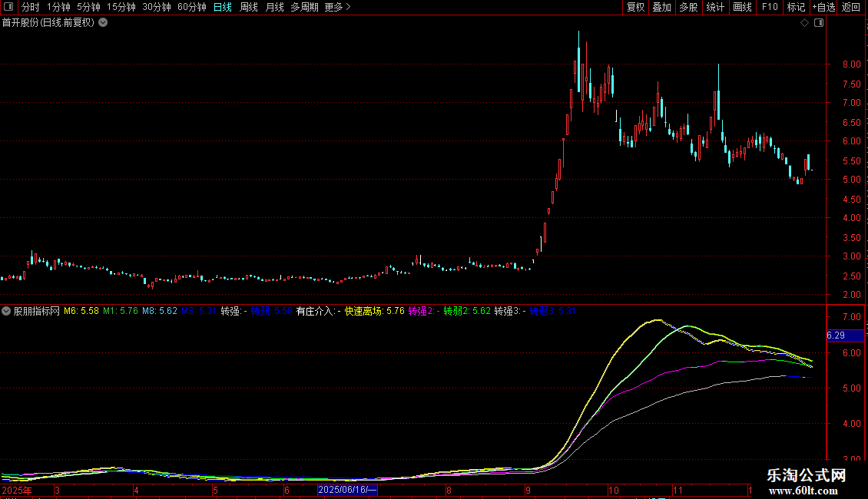Activate 画线 drawing tools
The width and height of the screenshot is (868, 499).
click(x=742, y=7)
